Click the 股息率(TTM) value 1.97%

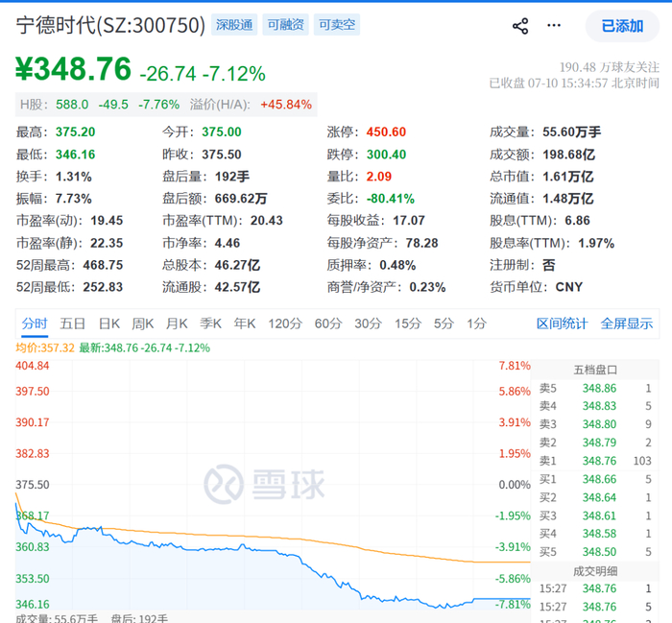[x=596, y=244]
